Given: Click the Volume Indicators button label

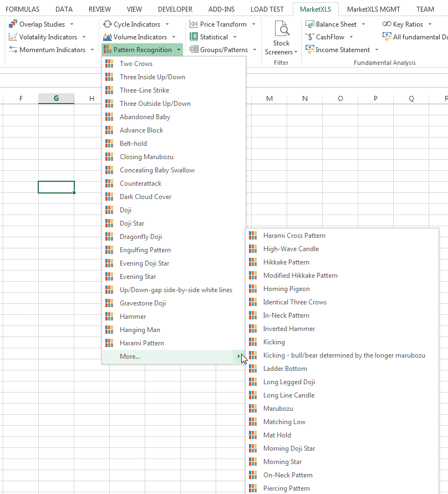Looking at the screenshot, I should pos(140,37).
